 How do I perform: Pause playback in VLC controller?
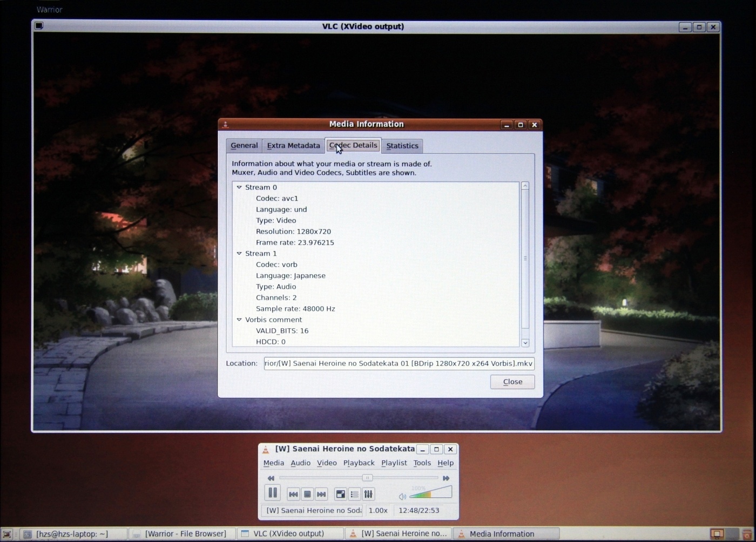click(272, 493)
